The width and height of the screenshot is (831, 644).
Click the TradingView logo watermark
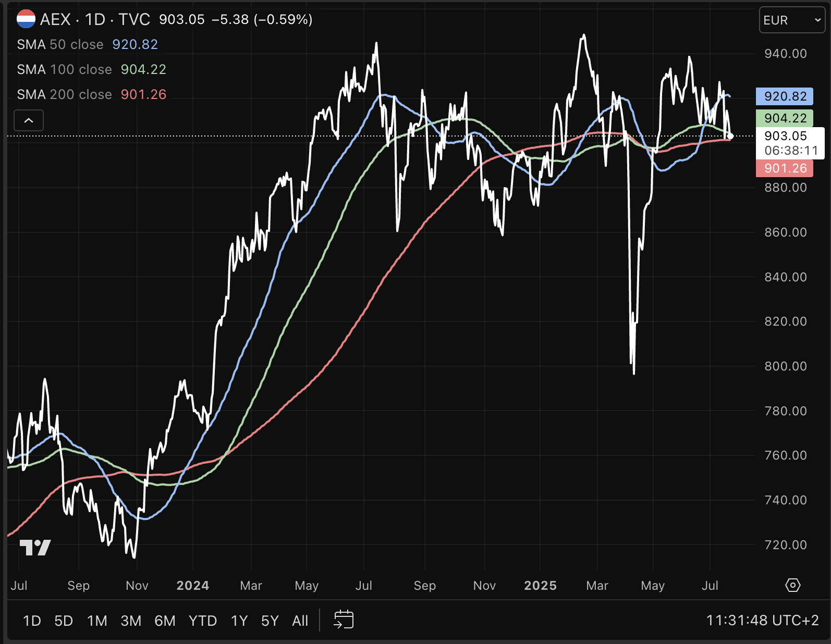[35, 547]
